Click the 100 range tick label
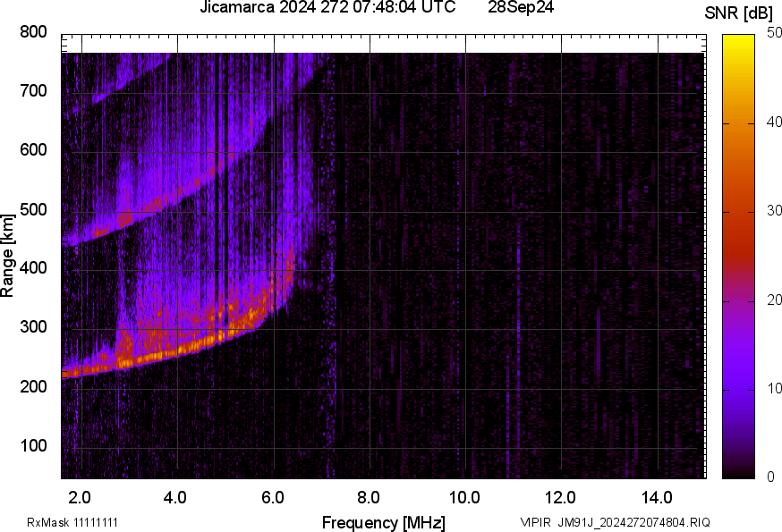 tap(33, 446)
